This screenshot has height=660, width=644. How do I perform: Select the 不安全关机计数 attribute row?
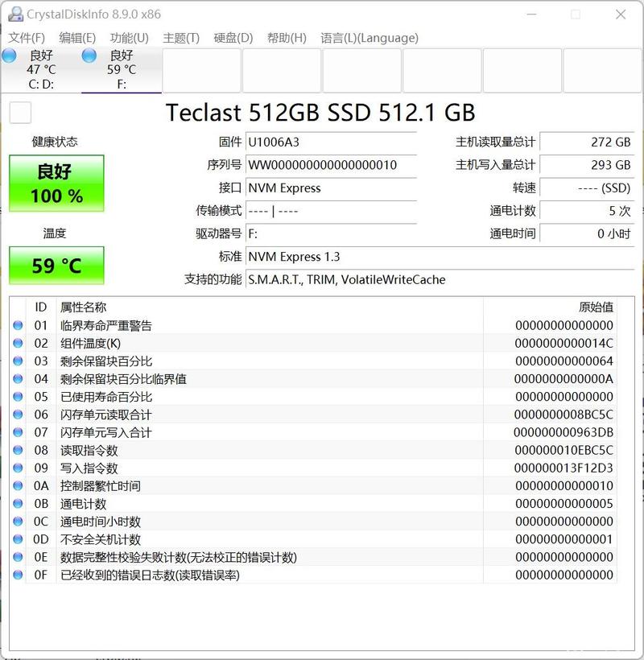[313, 539]
